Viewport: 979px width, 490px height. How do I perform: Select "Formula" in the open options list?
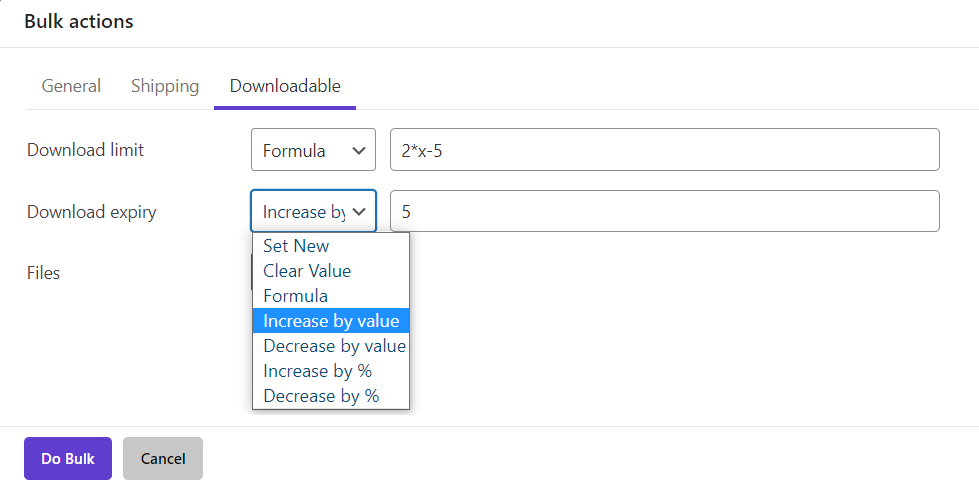pyautogui.click(x=295, y=296)
